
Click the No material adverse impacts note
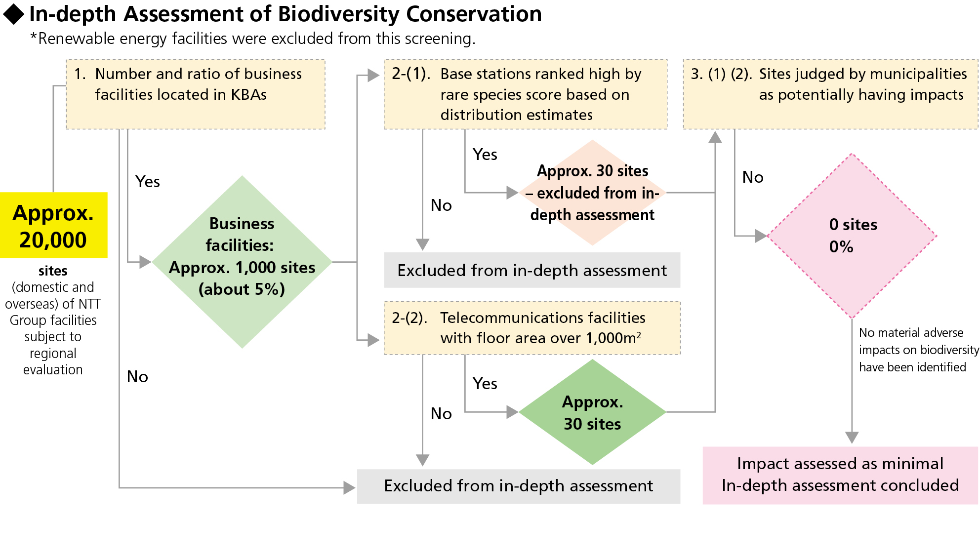pos(918,350)
